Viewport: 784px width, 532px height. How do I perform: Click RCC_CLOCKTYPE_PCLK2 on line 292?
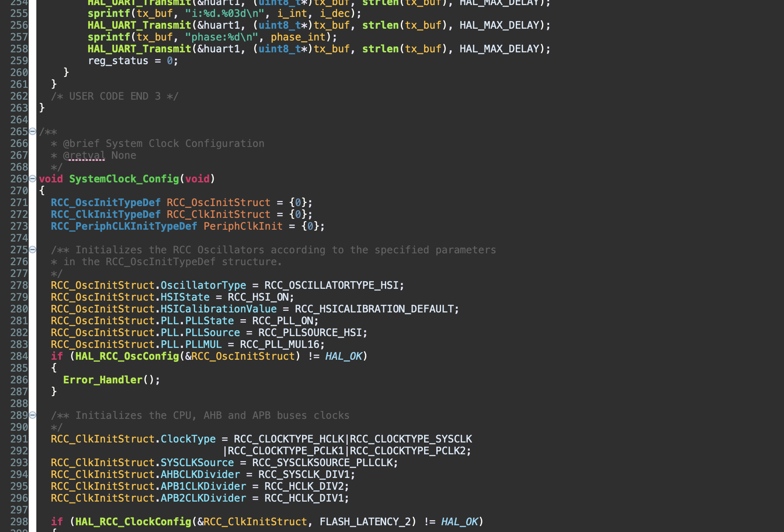[408, 451]
